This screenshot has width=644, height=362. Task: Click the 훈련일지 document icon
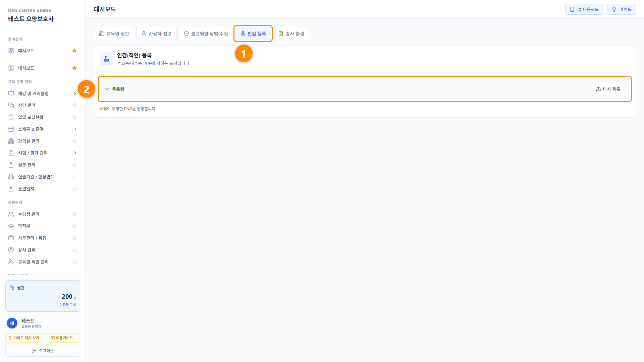[11, 189]
